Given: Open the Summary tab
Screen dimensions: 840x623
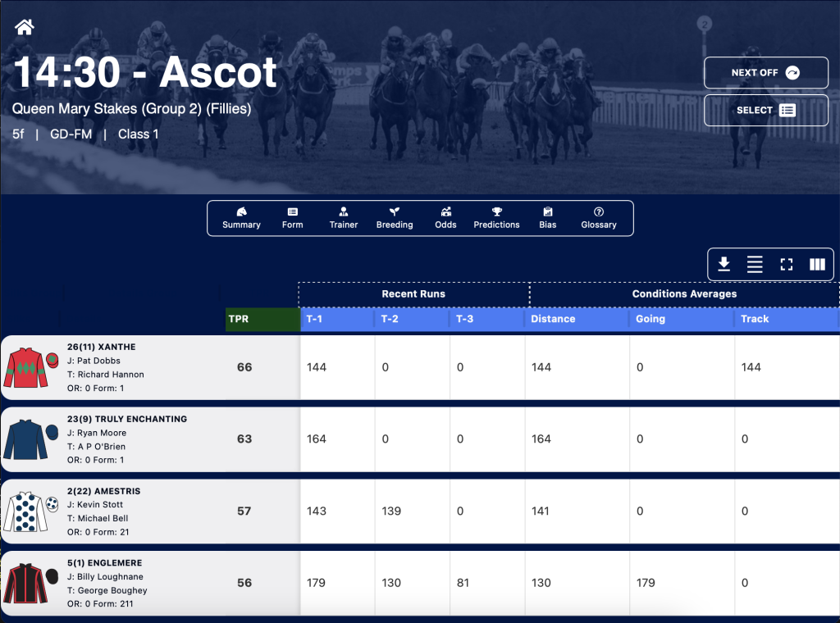Looking at the screenshot, I should point(242,218).
